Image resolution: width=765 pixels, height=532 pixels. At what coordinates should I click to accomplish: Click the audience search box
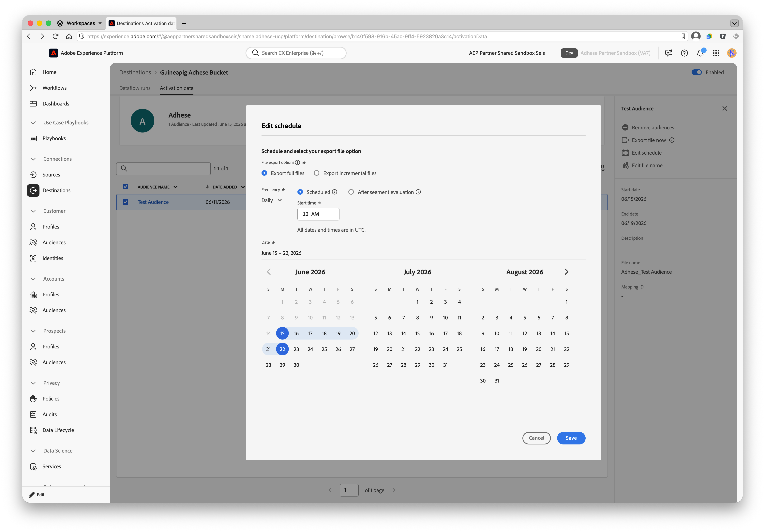click(x=163, y=168)
